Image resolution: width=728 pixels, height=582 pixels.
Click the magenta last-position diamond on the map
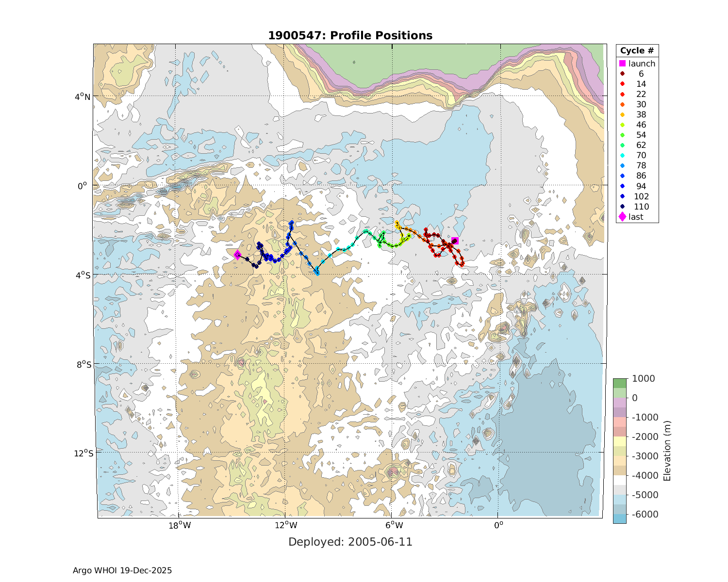237,255
